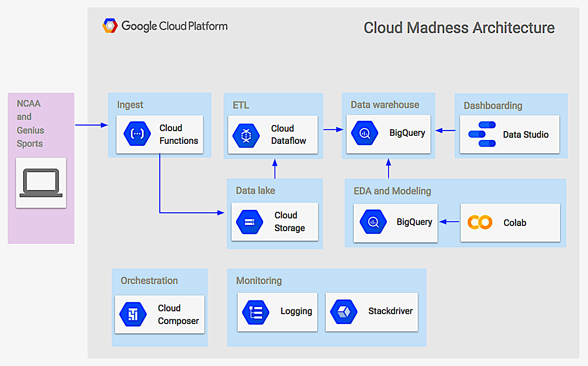
Task: Click the Dashboarding panel title
Action: click(493, 106)
